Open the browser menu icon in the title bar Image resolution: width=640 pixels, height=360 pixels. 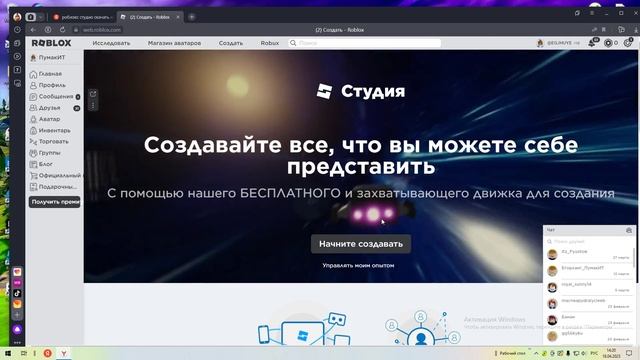(x=592, y=13)
